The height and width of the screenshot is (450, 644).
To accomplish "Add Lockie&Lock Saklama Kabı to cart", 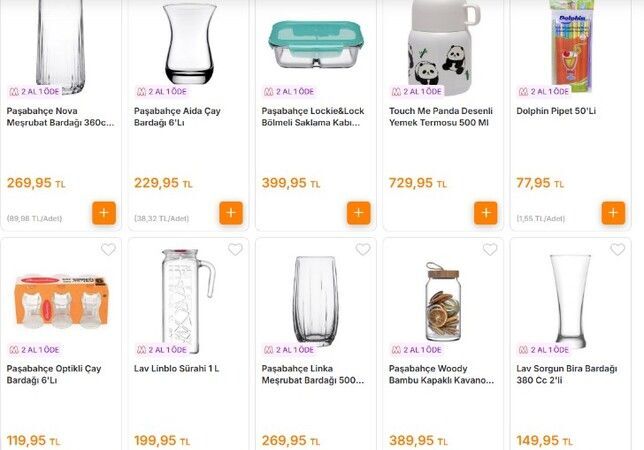I will pos(358,213).
